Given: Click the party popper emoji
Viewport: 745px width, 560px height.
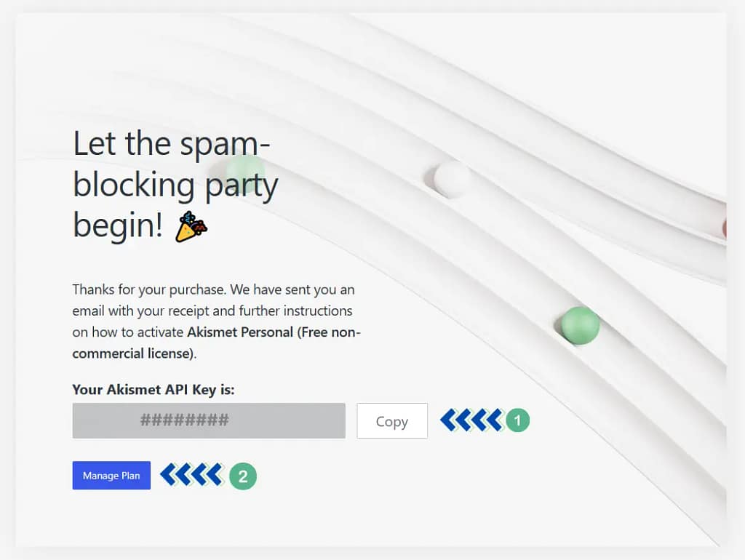Looking at the screenshot, I should tap(191, 226).
